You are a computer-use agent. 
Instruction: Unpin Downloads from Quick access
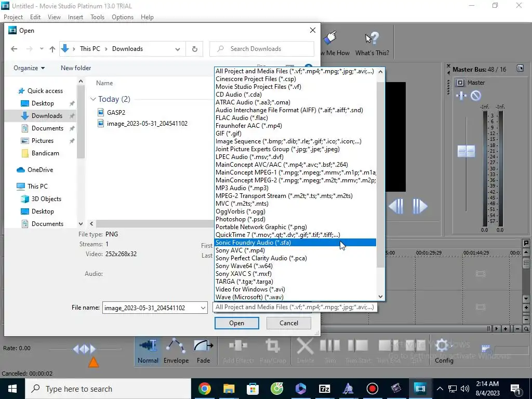72,116
